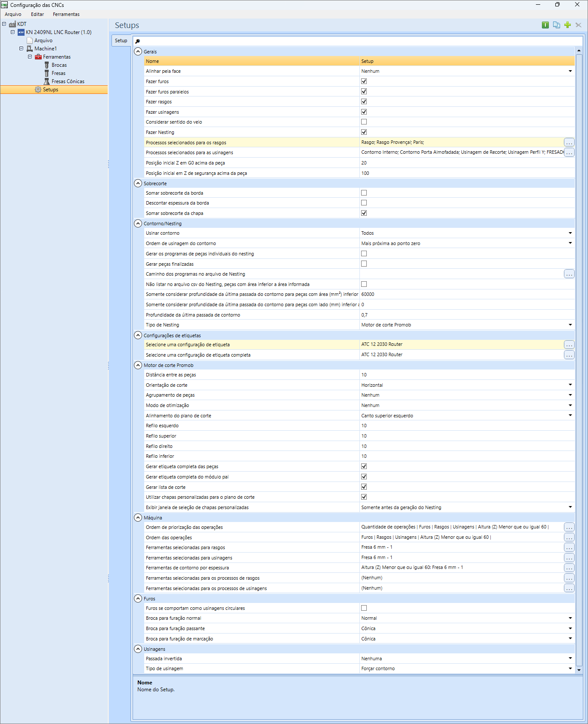Enable Furos se comportam como usinagens circulares
Image resolution: width=588 pixels, height=724 pixels.
(x=364, y=608)
